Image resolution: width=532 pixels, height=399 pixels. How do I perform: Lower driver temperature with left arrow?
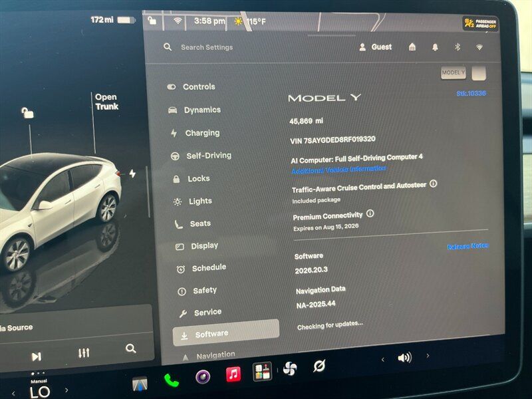pyautogui.click(x=13, y=394)
